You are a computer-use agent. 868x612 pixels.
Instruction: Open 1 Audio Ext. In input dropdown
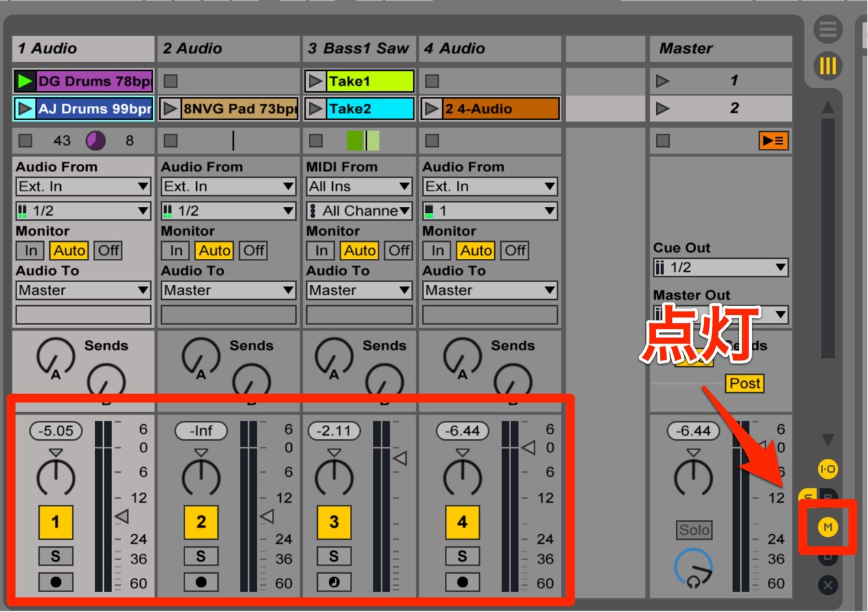click(x=83, y=186)
